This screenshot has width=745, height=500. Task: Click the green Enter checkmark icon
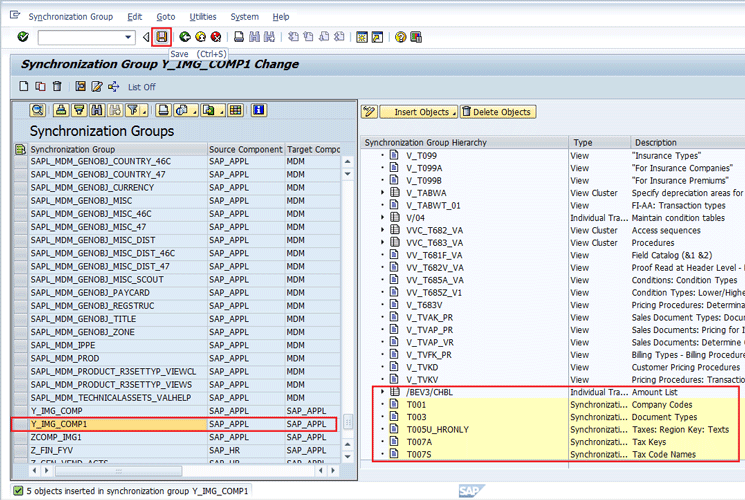(23, 37)
